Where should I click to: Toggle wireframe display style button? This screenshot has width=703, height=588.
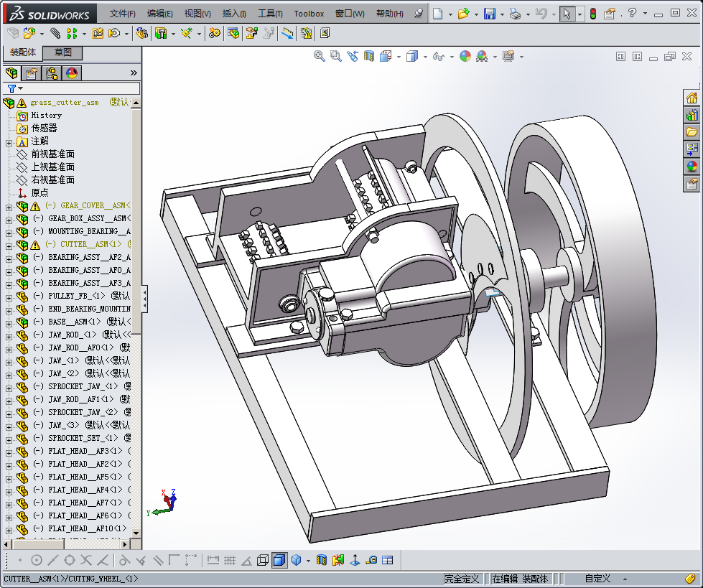tap(263, 560)
